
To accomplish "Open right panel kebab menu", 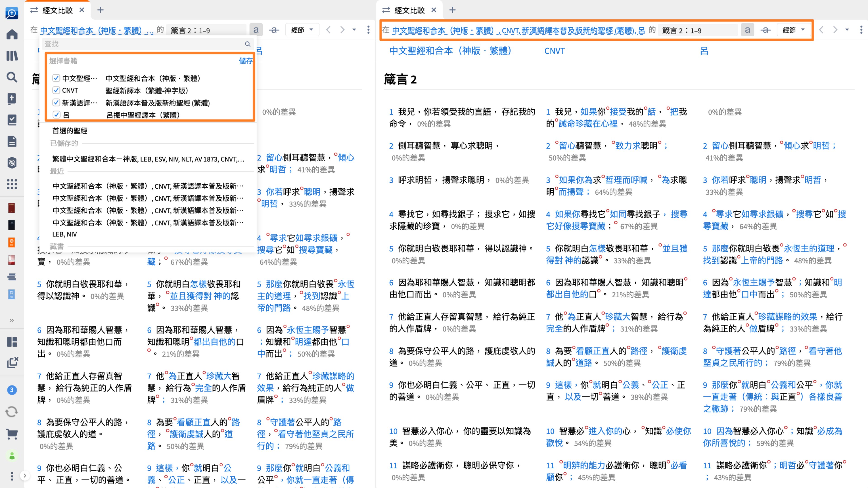I will tap(861, 30).
